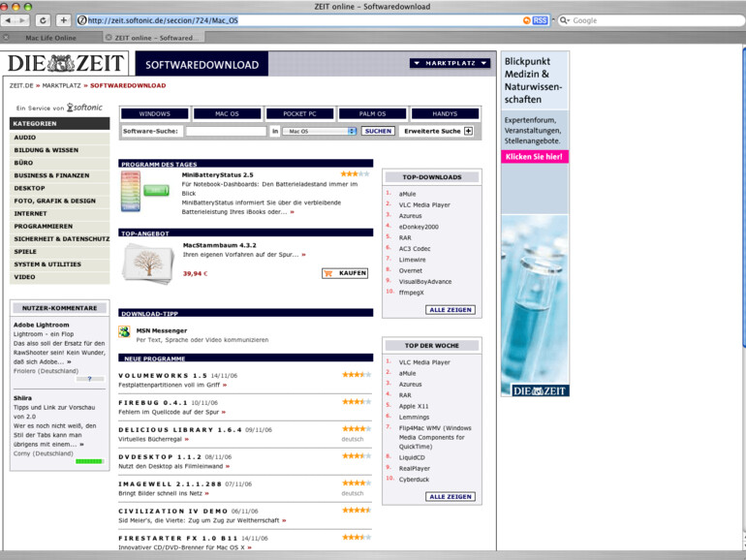
Task: Click the shopping cart Kaufen icon
Action: tap(327, 273)
